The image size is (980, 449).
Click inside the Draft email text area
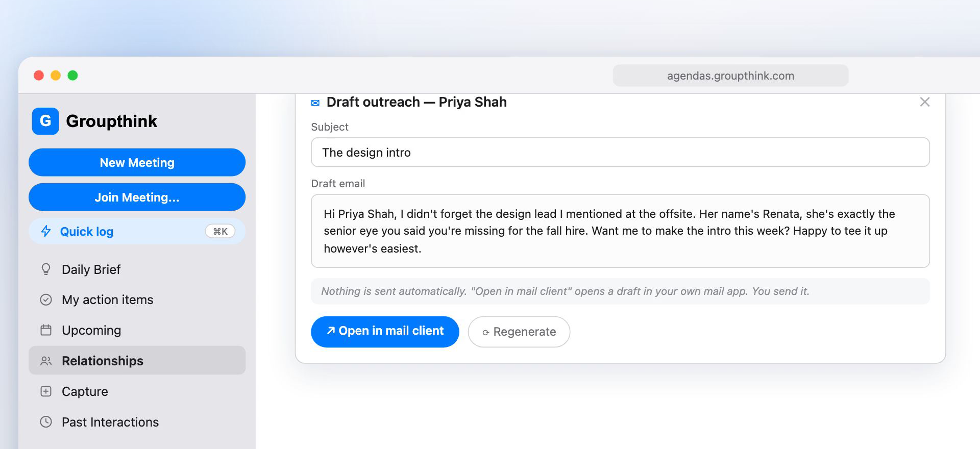620,231
